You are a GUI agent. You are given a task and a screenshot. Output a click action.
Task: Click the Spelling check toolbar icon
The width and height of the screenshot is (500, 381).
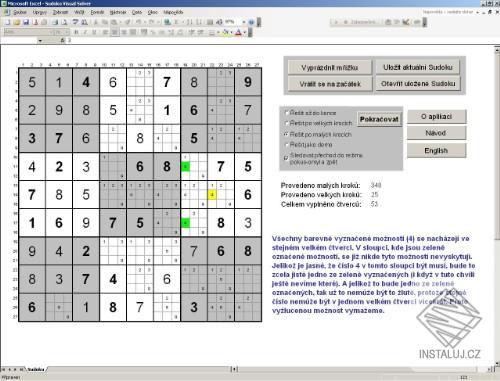tap(76, 22)
